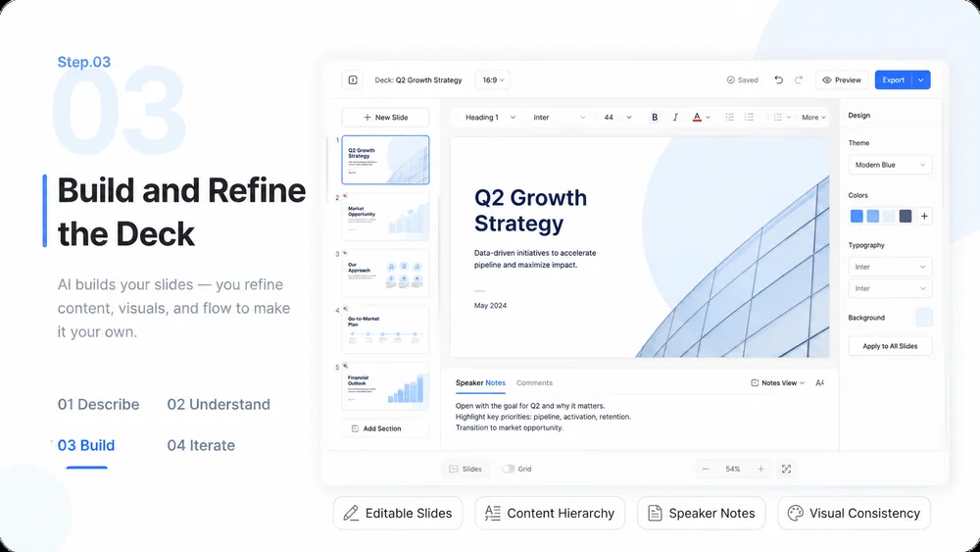Open the Heading 1 style dropdown
The image size is (980, 552).
(490, 117)
